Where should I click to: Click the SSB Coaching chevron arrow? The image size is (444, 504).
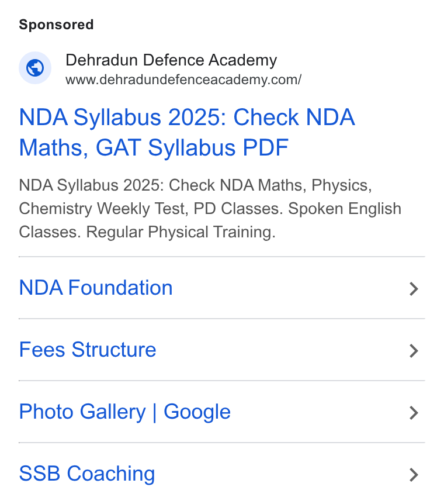pyautogui.click(x=414, y=475)
